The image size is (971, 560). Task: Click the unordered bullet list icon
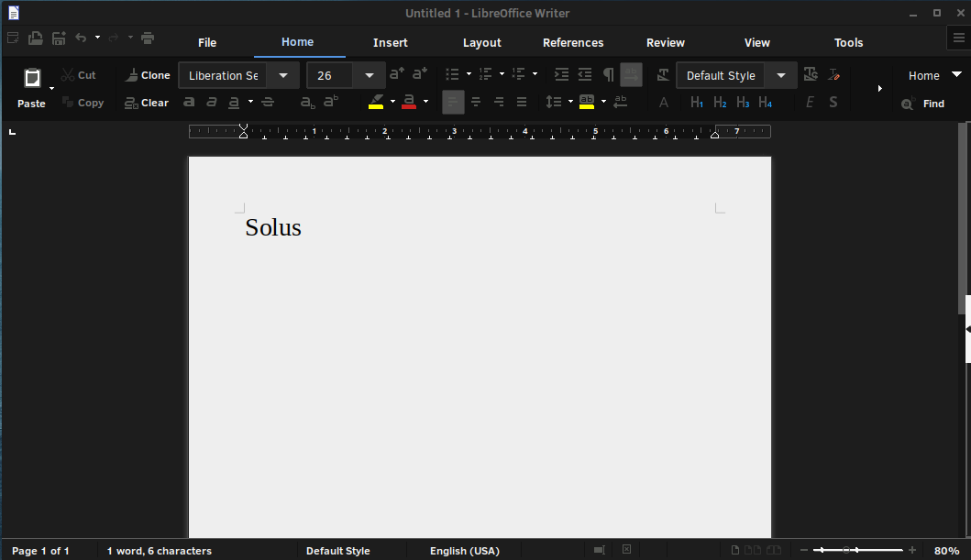[453, 74]
